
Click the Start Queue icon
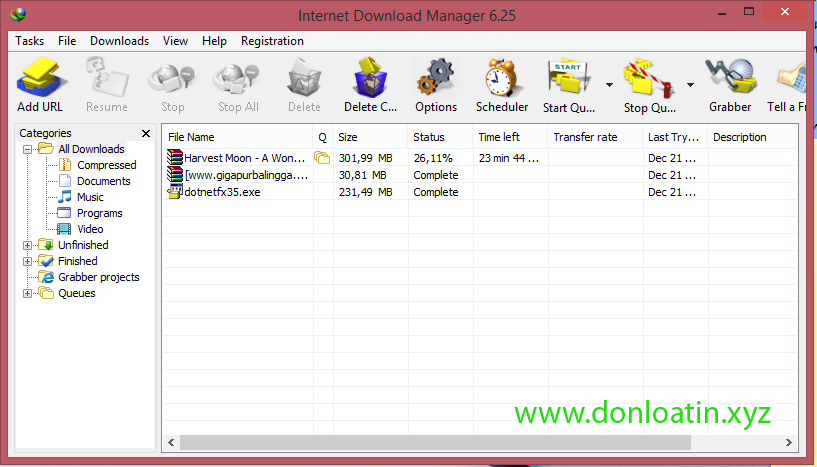[x=568, y=79]
